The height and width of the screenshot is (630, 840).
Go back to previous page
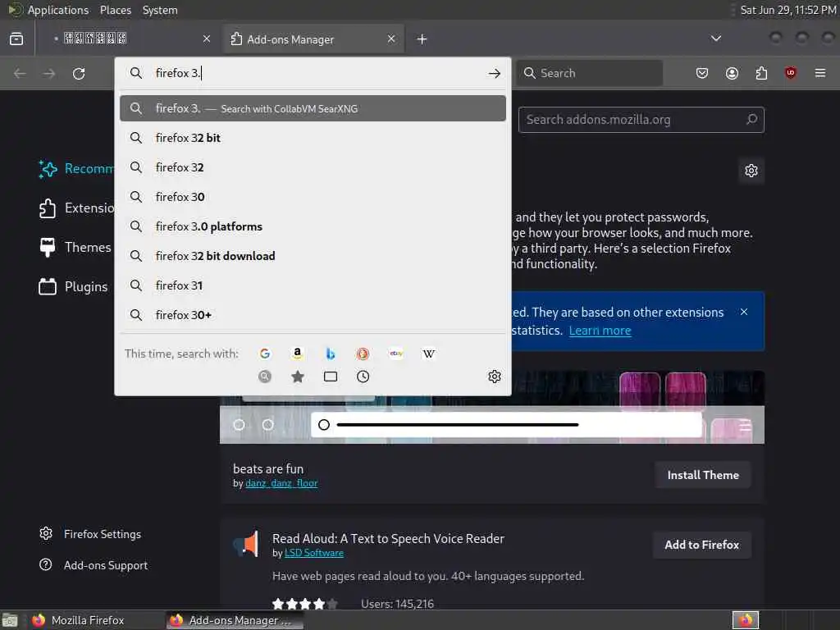pyautogui.click(x=20, y=73)
